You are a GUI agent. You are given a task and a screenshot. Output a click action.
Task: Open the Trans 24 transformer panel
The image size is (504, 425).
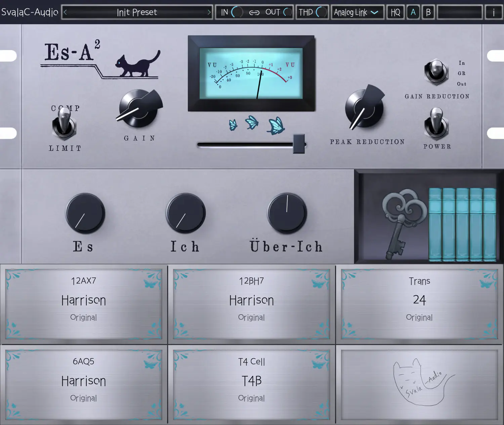coord(419,304)
